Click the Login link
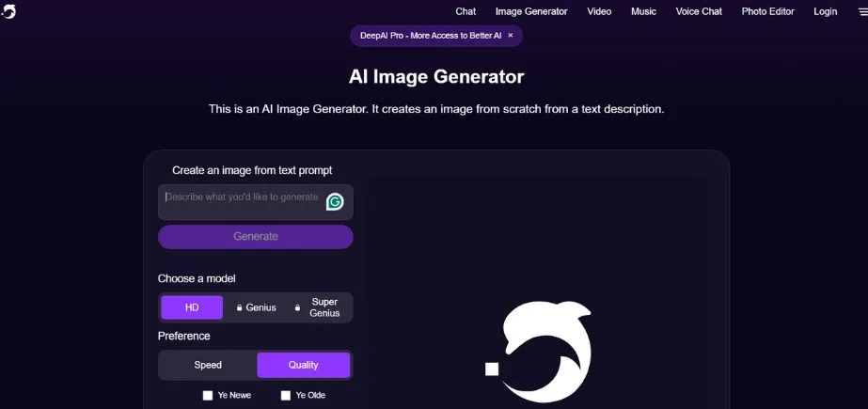 coord(825,11)
